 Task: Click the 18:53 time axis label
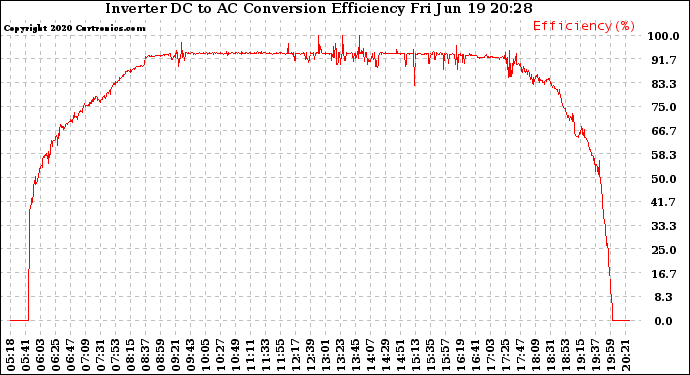pyautogui.click(x=566, y=355)
